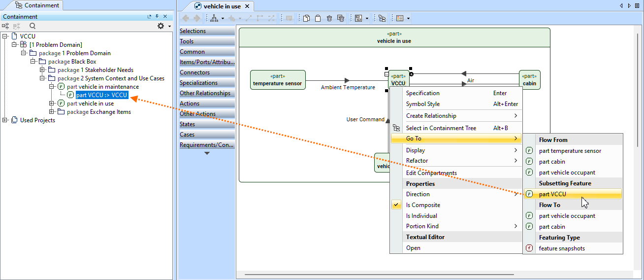Choose Specification from the context menu
Viewport: 644px width, 280px height.
tap(422, 93)
